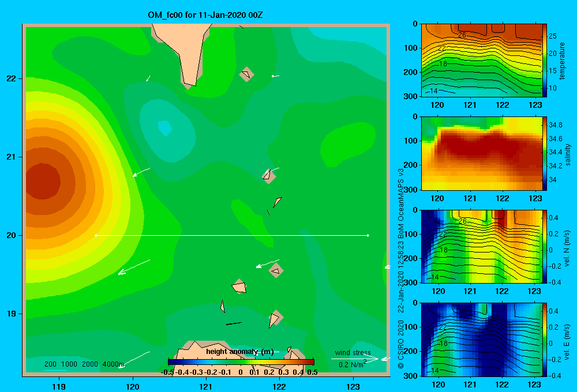Click the "wind stress" legend label

353,353
